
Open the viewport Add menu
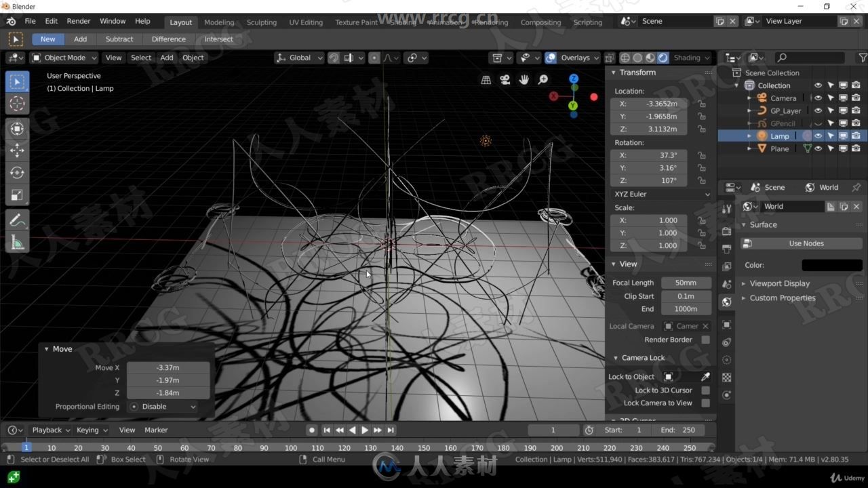tap(167, 58)
